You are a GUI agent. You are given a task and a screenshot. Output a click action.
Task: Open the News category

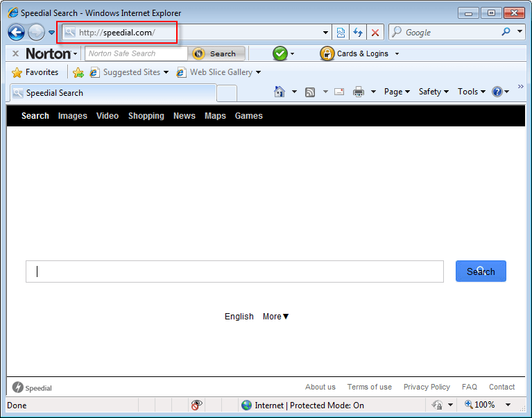(x=185, y=116)
